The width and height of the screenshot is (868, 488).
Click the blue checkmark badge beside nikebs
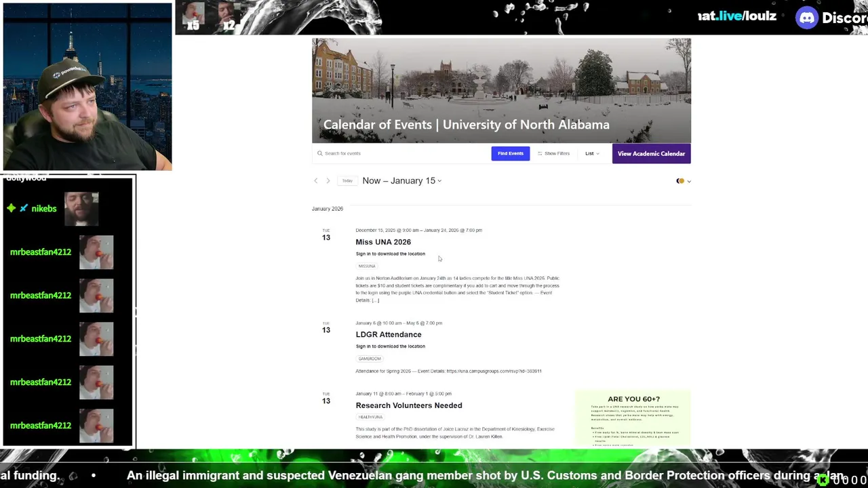point(24,208)
